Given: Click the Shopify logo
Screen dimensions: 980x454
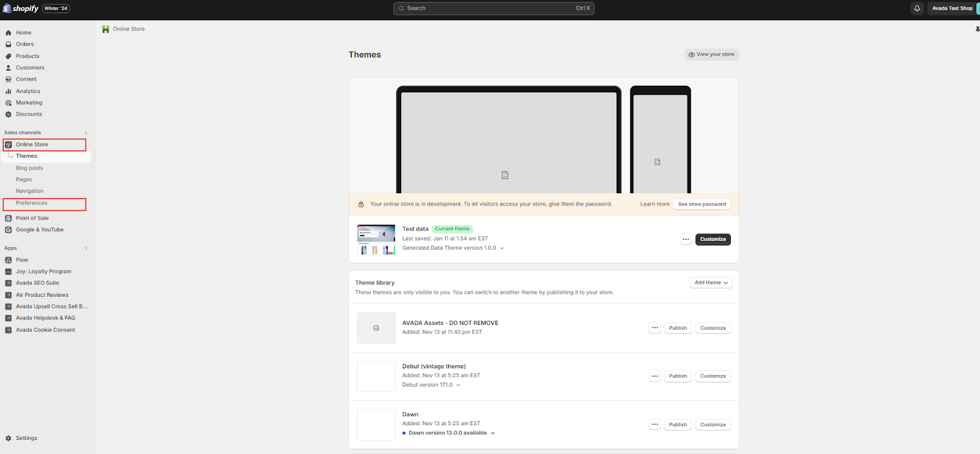Looking at the screenshot, I should [21, 9].
